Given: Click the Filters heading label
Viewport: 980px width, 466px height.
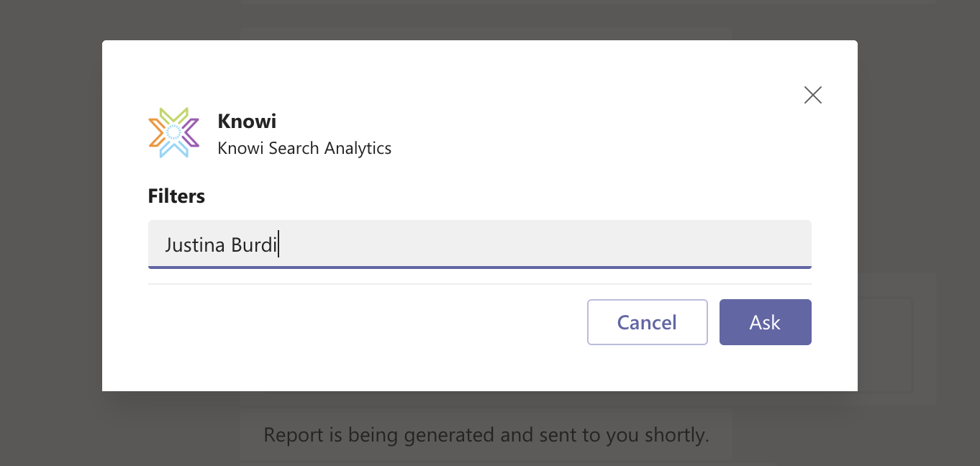Looking at the screenshot, I should click(x=176, y=196).
